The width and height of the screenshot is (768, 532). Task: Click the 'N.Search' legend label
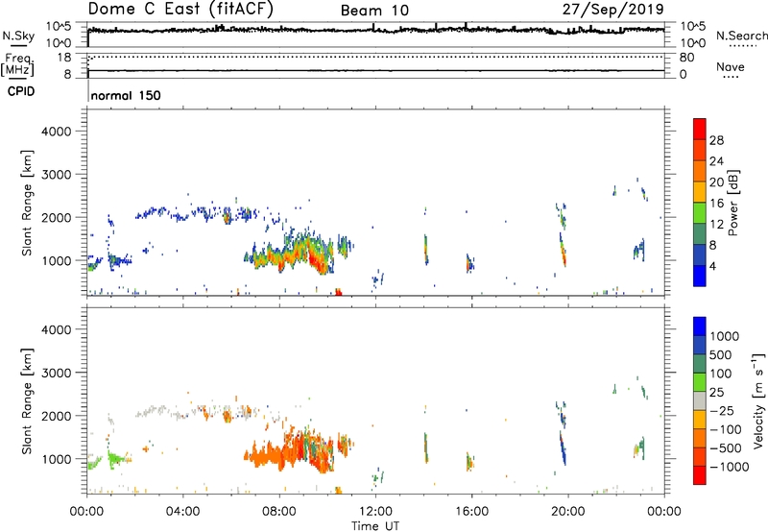(741, 36)
